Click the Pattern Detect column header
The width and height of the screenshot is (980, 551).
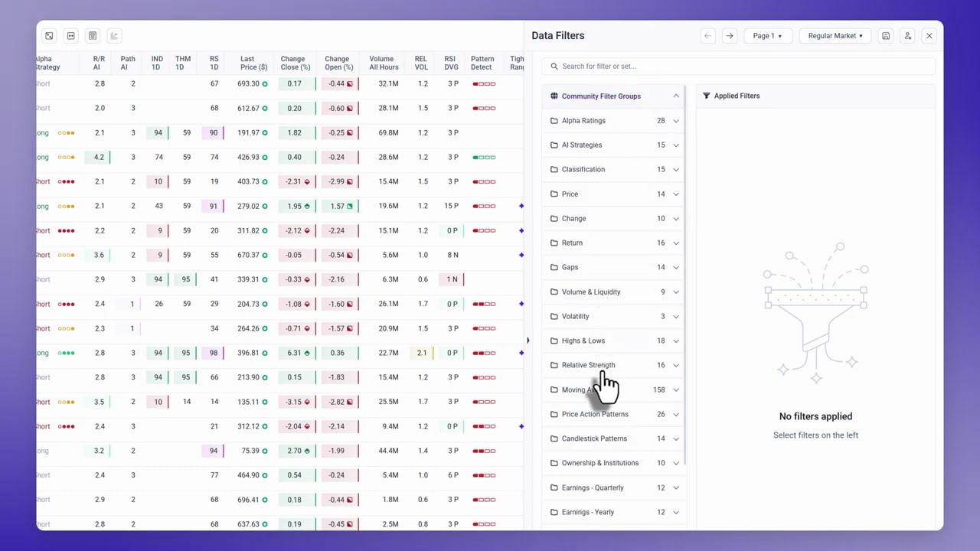pyautogui.click(x=482, y=63)
